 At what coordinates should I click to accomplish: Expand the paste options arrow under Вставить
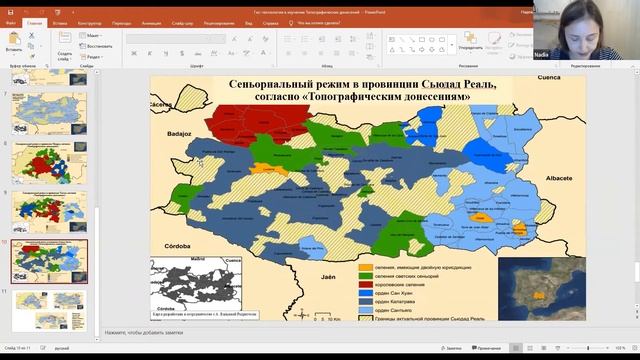pyautogui.click(x=14, y=55)
